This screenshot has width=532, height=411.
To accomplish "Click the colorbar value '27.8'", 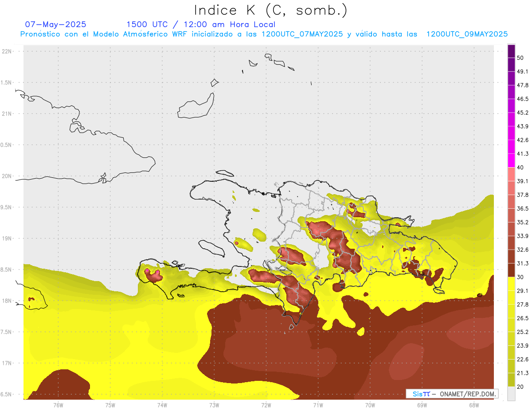I will point(523,304).
